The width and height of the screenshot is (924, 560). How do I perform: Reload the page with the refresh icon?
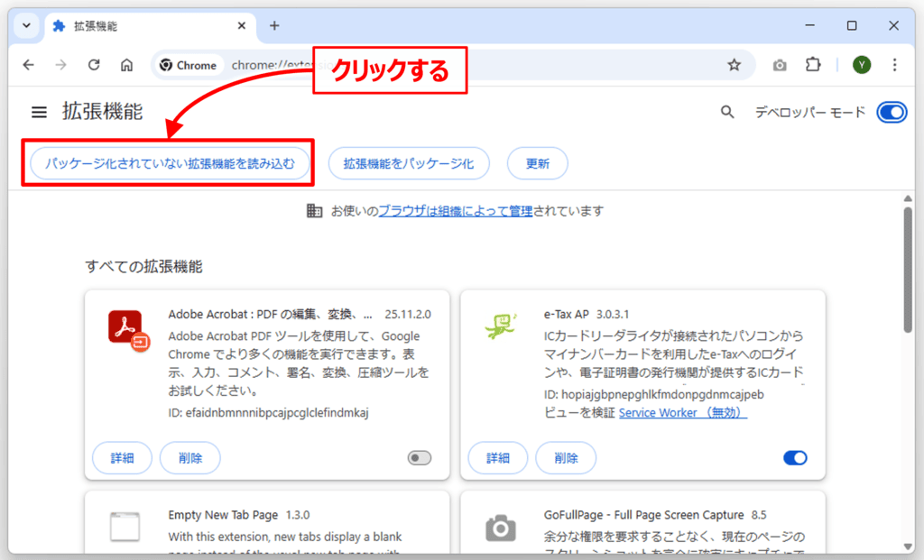coord(93,65)
